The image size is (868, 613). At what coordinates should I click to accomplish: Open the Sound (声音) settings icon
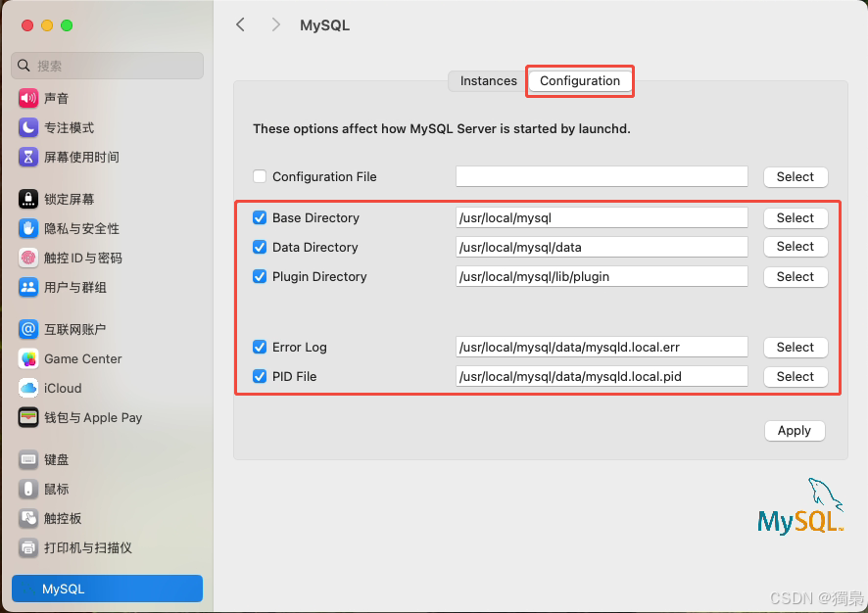pos(28,99)
